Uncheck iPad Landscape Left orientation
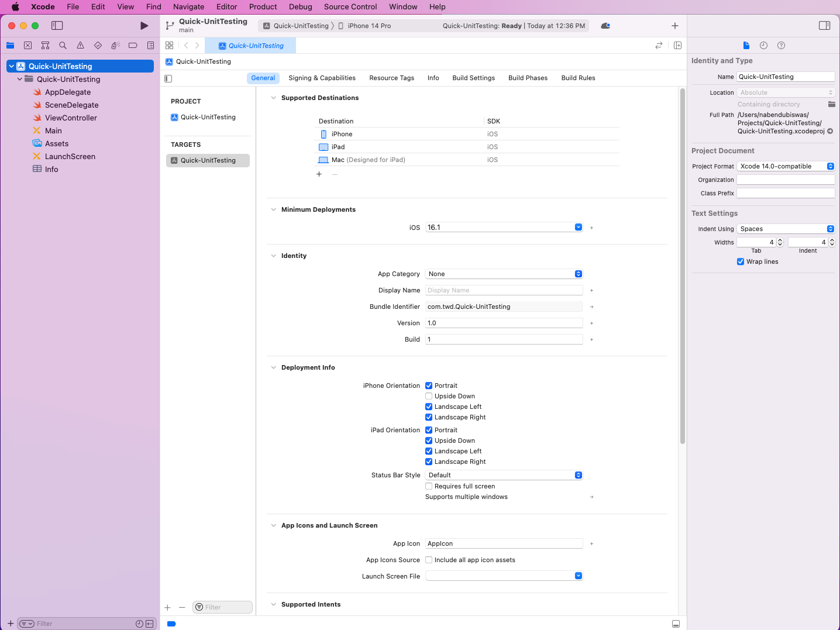Image resolution: width=840 pixels, height=630 pixels. click(429, 451)
